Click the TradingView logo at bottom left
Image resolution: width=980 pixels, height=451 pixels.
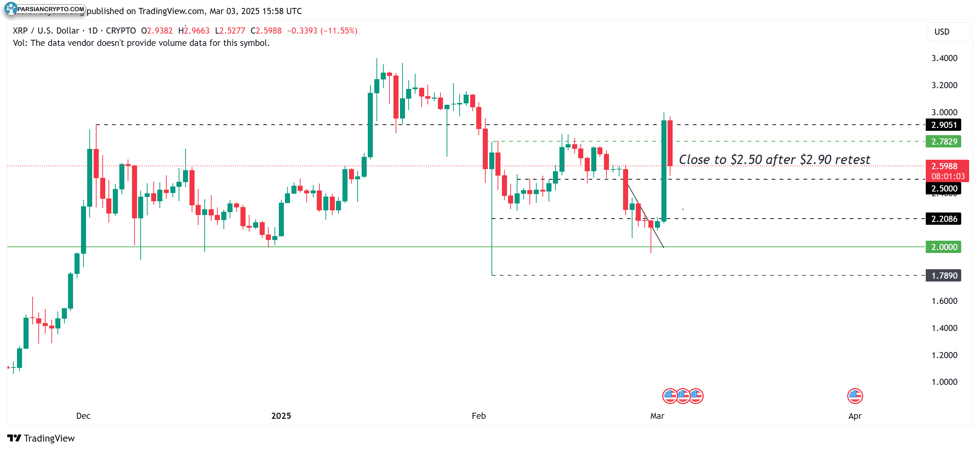[x=41, y=438]
